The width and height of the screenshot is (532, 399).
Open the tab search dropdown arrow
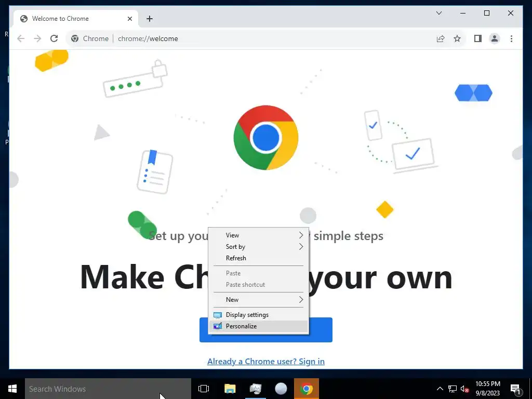coord(438,13)
